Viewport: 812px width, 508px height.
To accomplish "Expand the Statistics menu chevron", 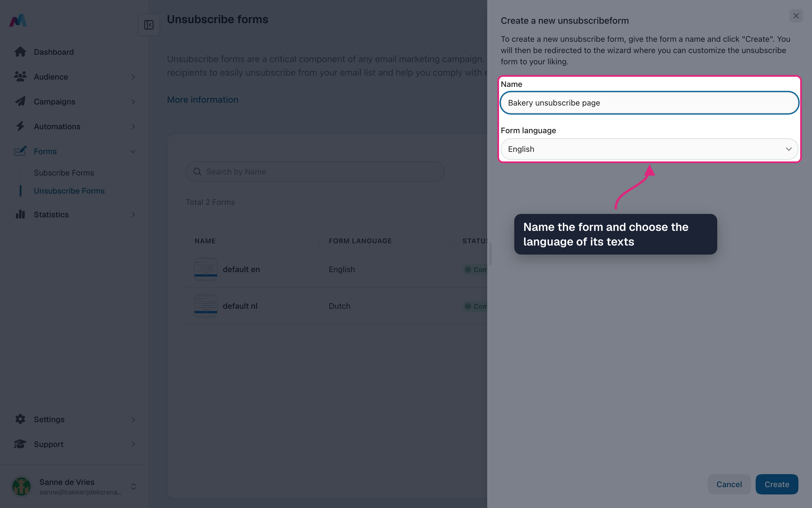I will (x=133, y=215).
